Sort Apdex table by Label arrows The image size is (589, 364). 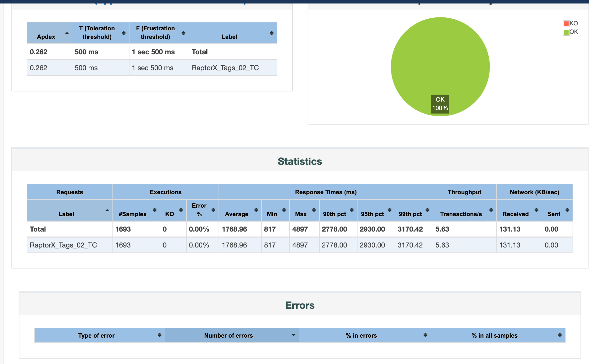click(x=271, y=33)
